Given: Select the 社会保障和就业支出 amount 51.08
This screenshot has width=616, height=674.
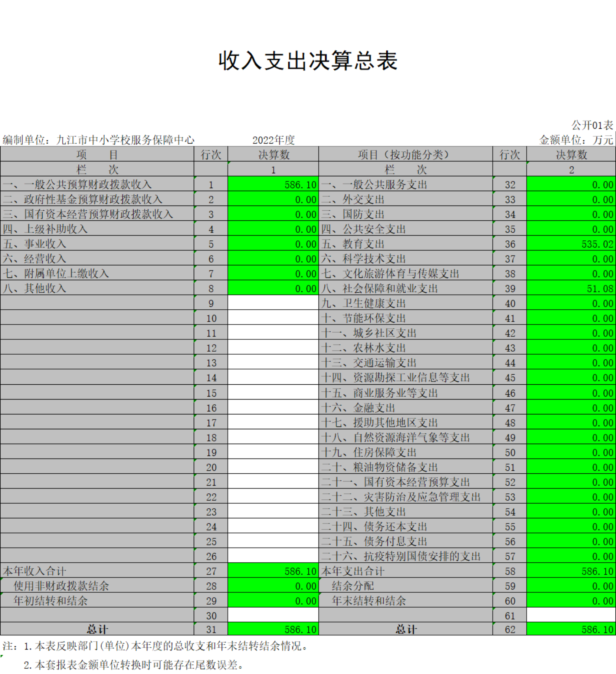Looking at the screenshot, I should [x=571, y=288].
